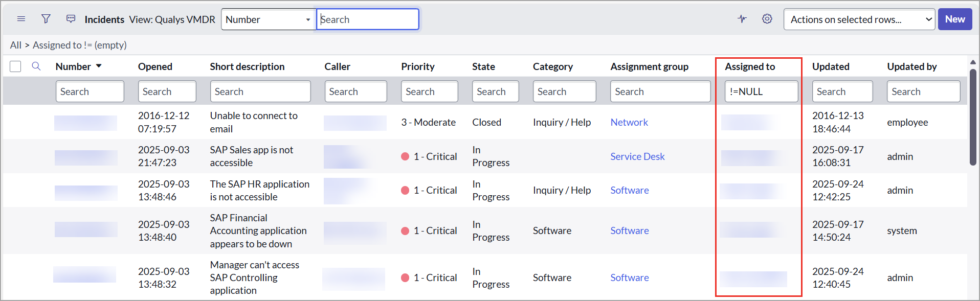Toggle Number column sort arrow

click(x=99, y=66)
